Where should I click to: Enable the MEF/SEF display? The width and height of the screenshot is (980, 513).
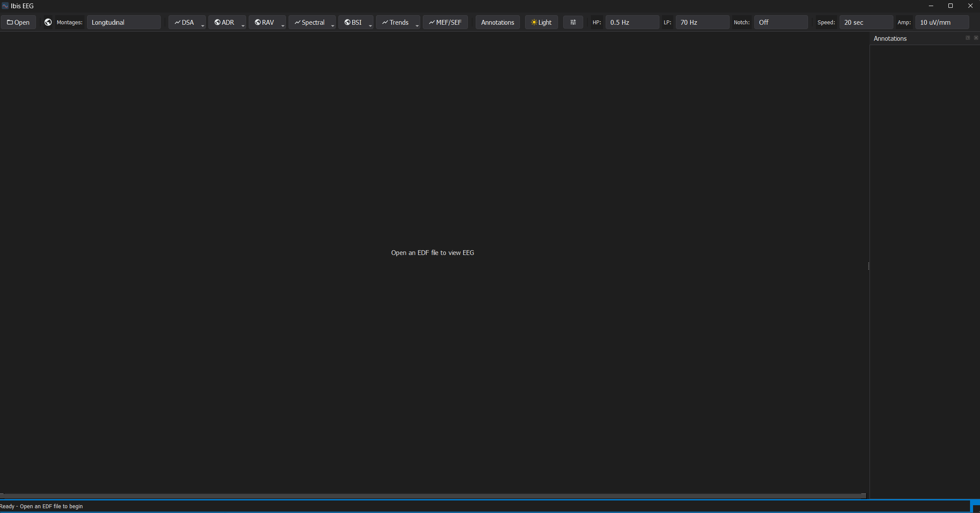point(445,22)
